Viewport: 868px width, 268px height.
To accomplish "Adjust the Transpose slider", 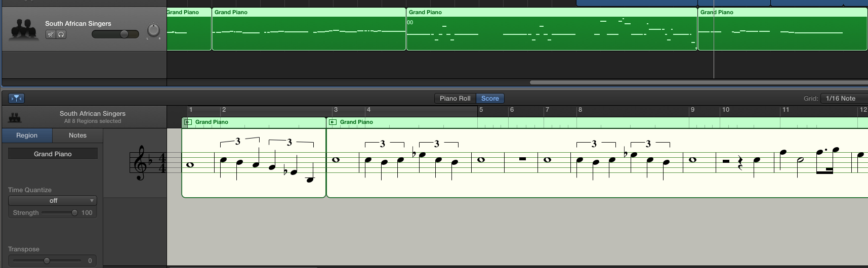I will (47, 261).
